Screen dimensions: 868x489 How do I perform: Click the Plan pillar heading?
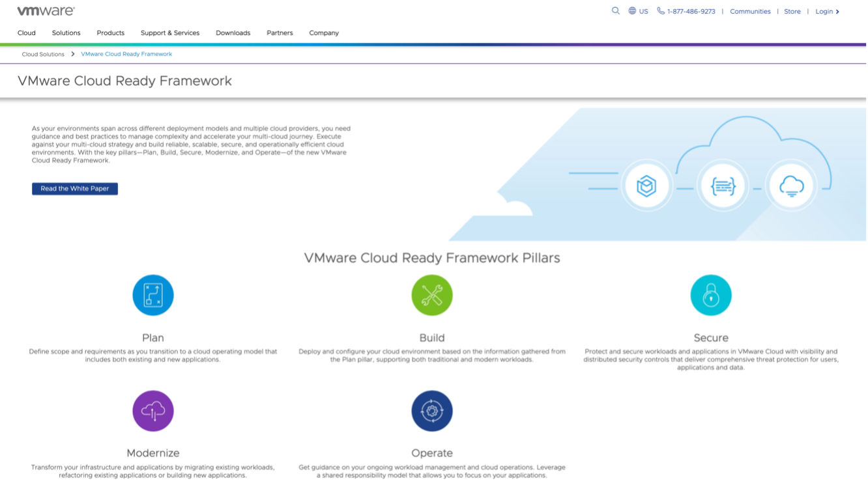click(153, 338)
